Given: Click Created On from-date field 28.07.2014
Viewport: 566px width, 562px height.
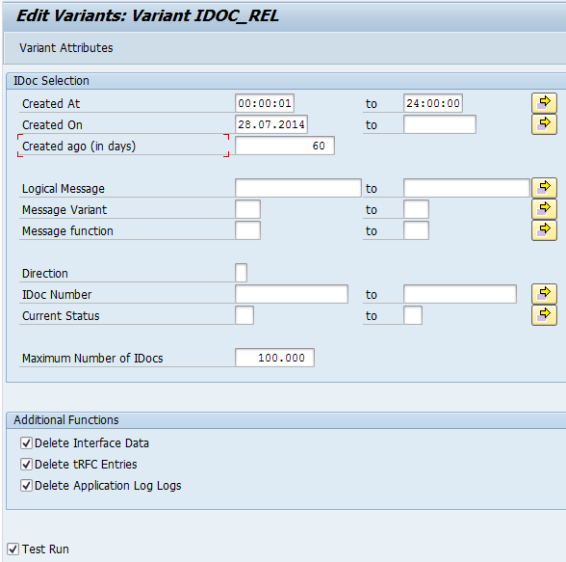Looking at the screenshot, I should 271,125.
